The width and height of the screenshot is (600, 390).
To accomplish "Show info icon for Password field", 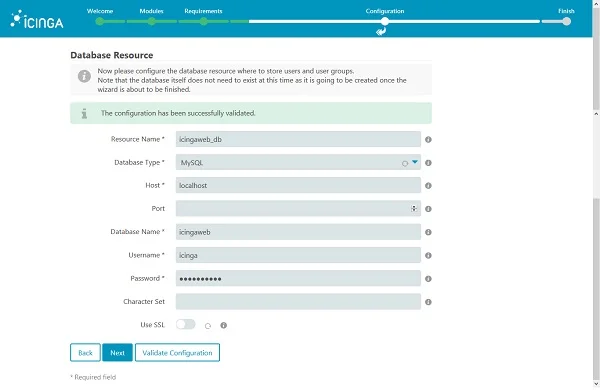I will click(x=428, y=279).
